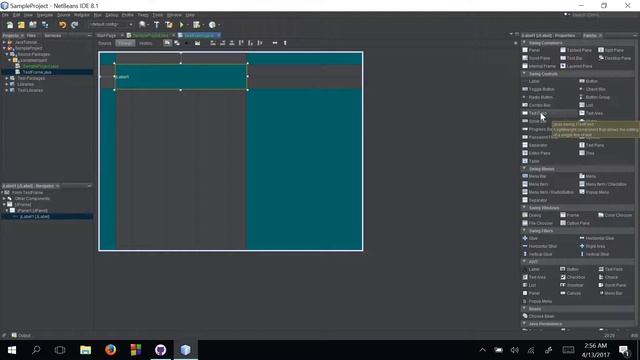
Task: Switch the editor to History view
Action: click(146, 43)
